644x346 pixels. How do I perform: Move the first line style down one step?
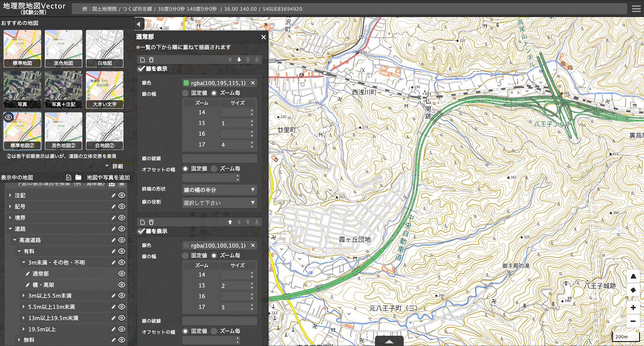(x=239, y=60)
